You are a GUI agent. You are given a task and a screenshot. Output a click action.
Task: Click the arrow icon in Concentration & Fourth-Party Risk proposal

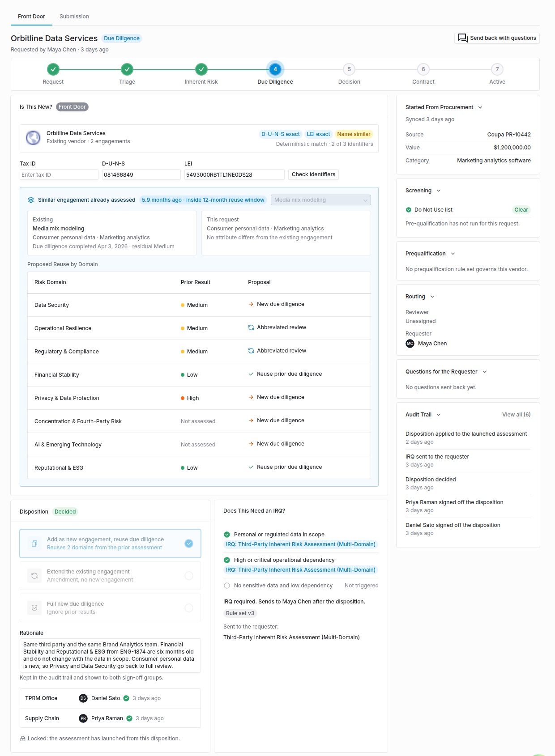click(251, 420)
